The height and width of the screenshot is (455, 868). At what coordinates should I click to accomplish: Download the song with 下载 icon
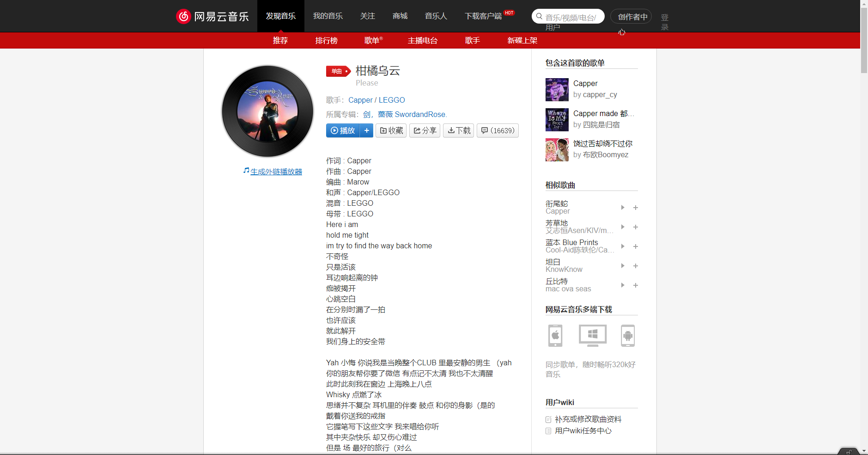pos(458,130)
